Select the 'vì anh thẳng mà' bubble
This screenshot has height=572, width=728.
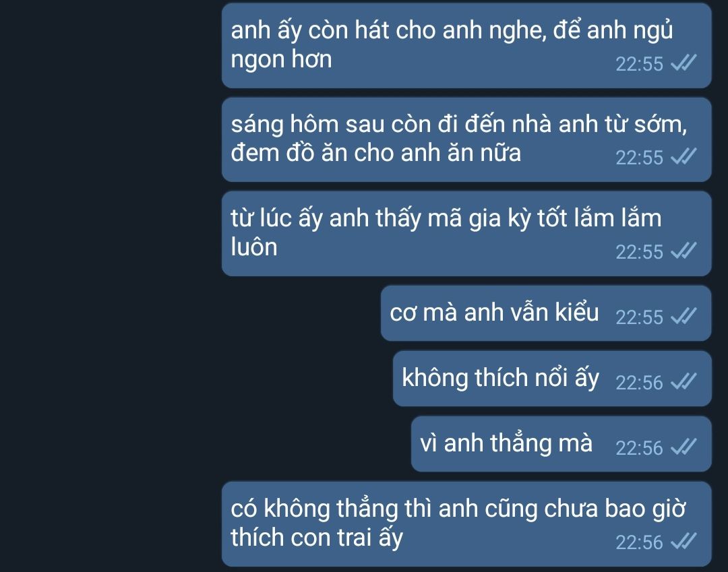click(562, 444)
